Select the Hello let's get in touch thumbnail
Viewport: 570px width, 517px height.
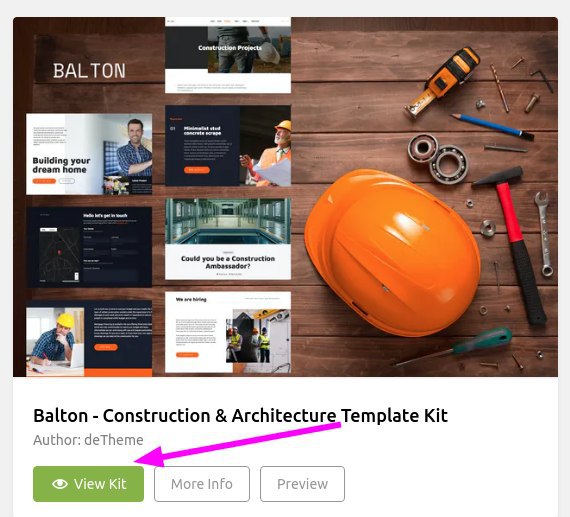pyautogui.click(x=89, y=247)
